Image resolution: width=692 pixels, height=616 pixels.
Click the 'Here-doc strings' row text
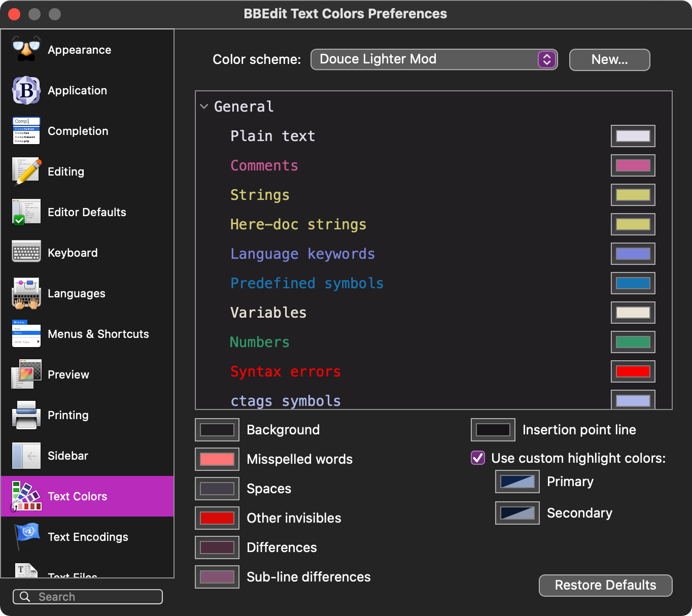pos(298,224)
